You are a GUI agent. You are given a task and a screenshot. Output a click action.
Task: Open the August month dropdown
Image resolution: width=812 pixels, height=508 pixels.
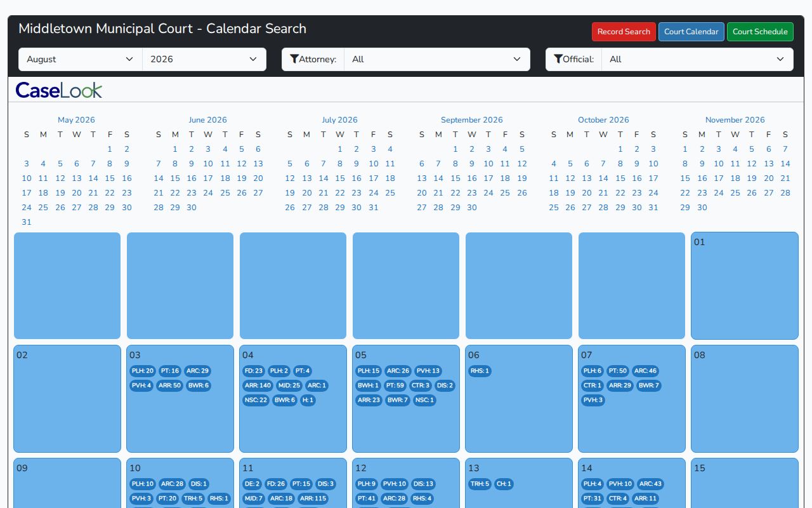[81, 59]
